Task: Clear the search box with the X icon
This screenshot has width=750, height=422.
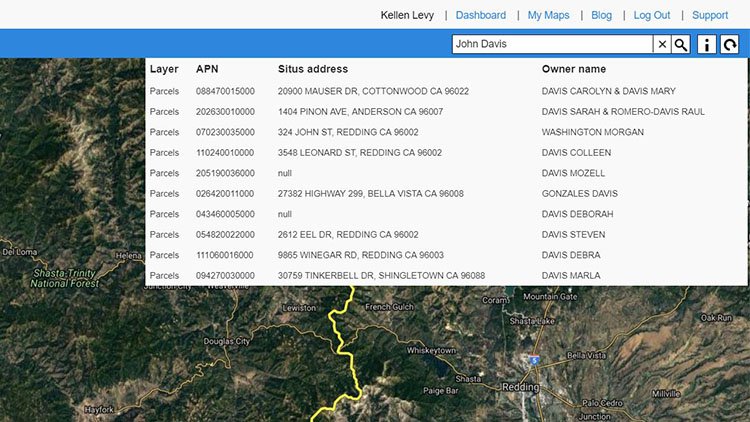Action: click(662, 44)
